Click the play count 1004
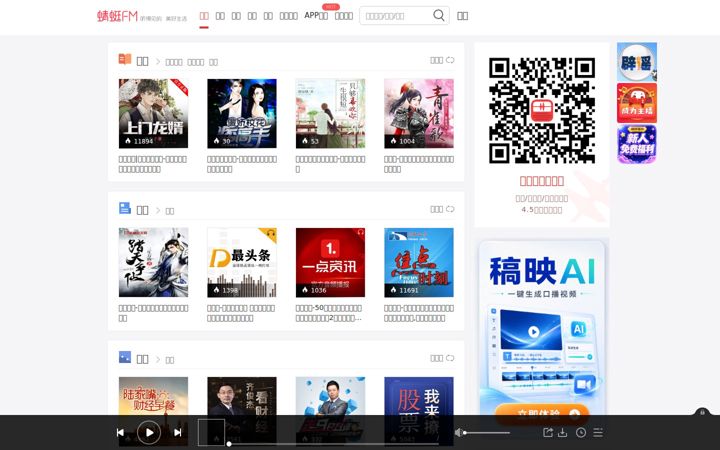 coord(407,141)
